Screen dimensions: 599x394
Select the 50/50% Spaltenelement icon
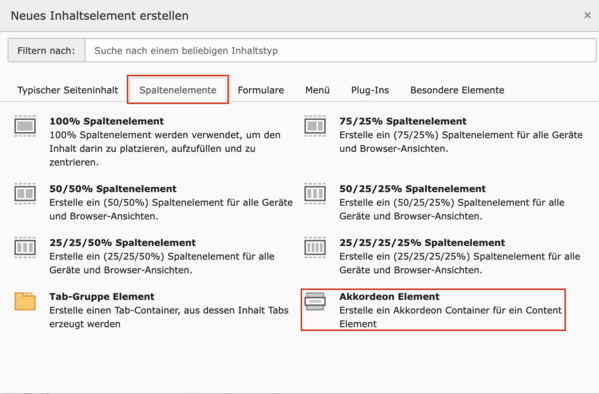tap(25, 194)
